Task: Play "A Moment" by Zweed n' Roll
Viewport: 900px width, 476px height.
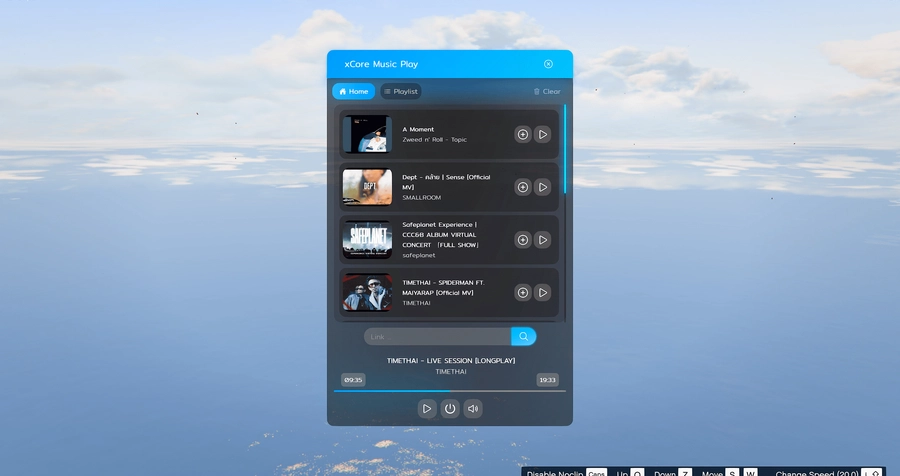Action: pyautogui.click(x=542, y=134)
